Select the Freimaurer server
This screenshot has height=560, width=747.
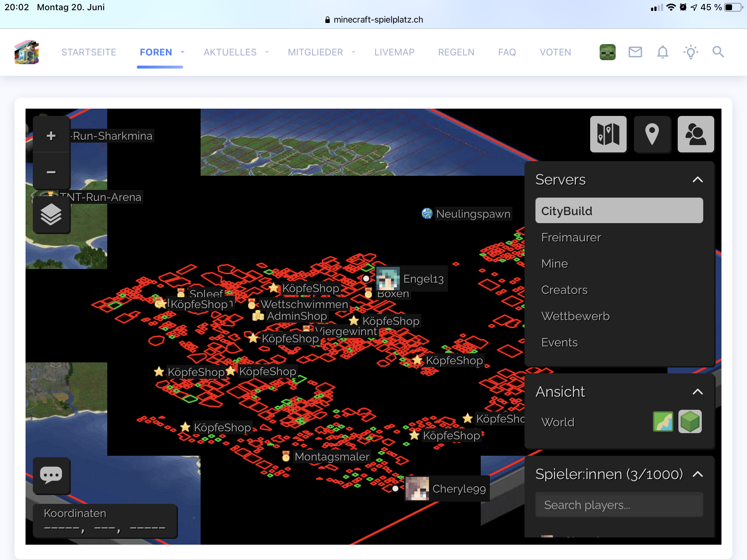point(571,237)
